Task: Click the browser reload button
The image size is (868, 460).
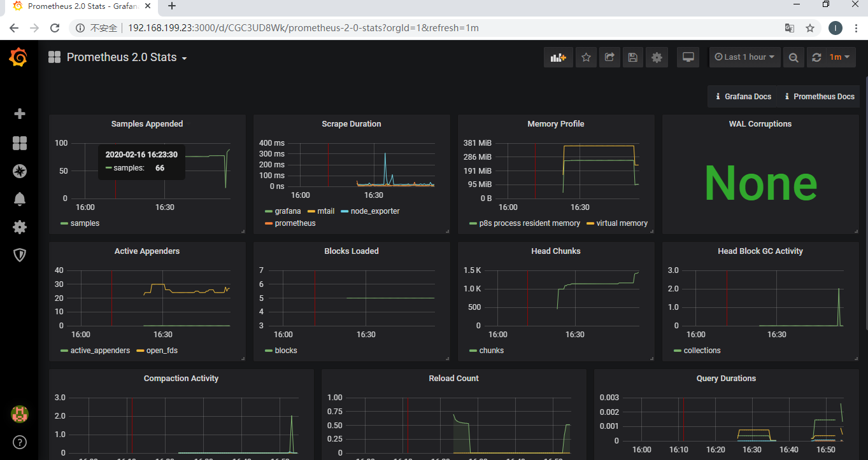Action: pos(55,28)
